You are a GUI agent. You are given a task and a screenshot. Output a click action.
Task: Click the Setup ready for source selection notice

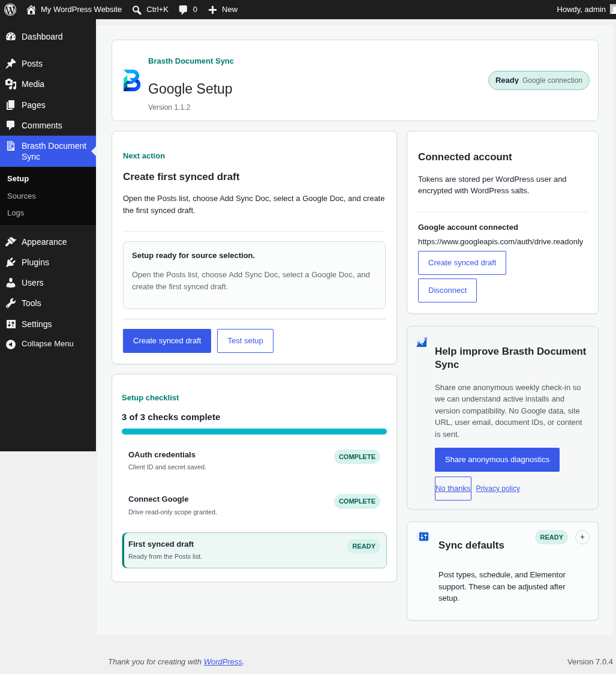pos(254,275)
